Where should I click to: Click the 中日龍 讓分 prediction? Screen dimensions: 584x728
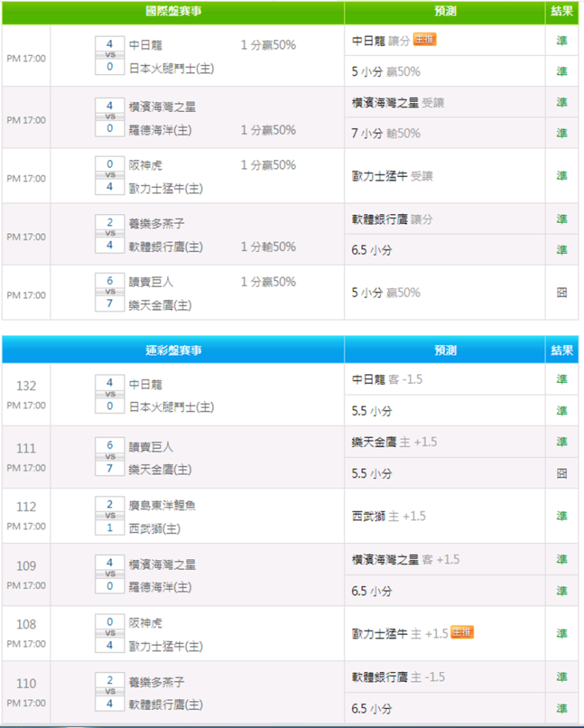pos(381,41)
